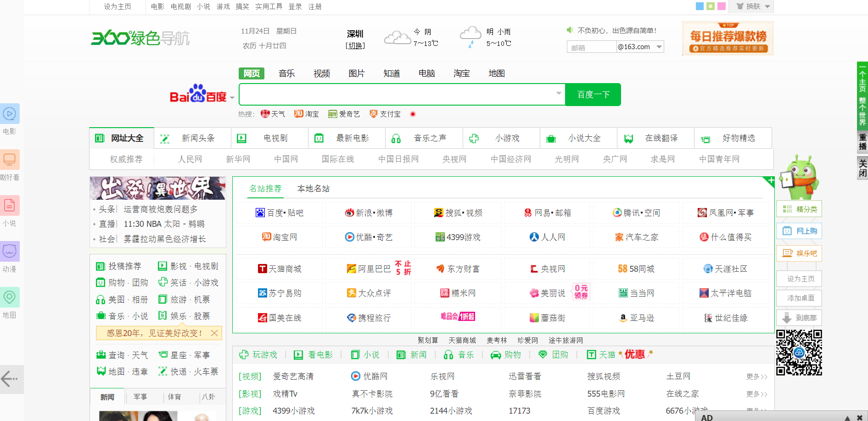The image size is (868, 421).
Task: Click the 支付宝 hot search icon
Action: tap(374, 114)
